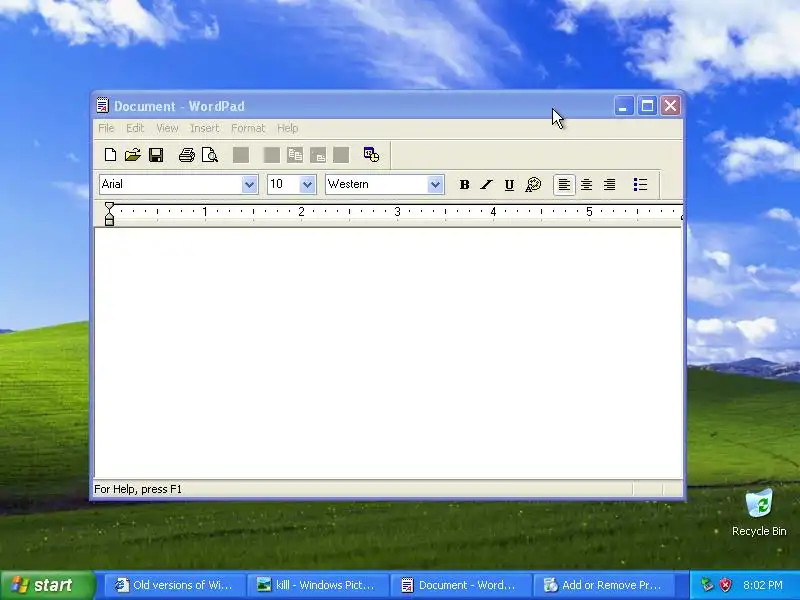Click the Document - WordPad taskbar button

coord(461,585)
